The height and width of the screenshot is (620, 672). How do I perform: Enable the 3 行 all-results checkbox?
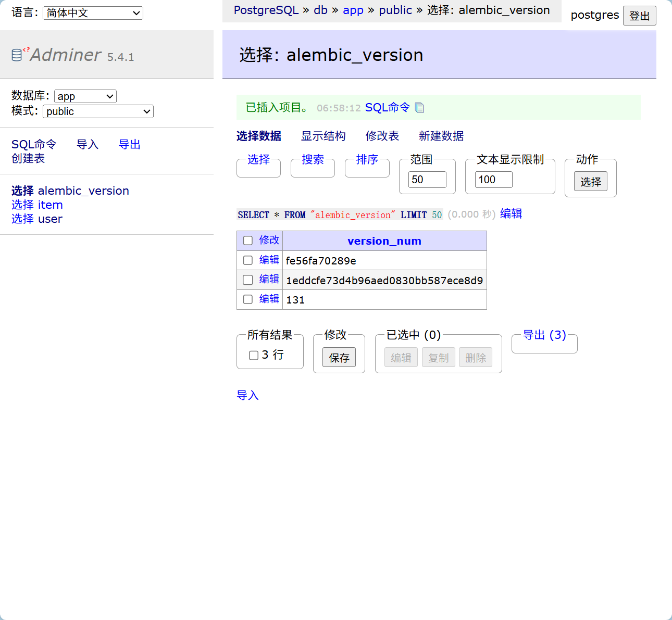pos(254,355)
